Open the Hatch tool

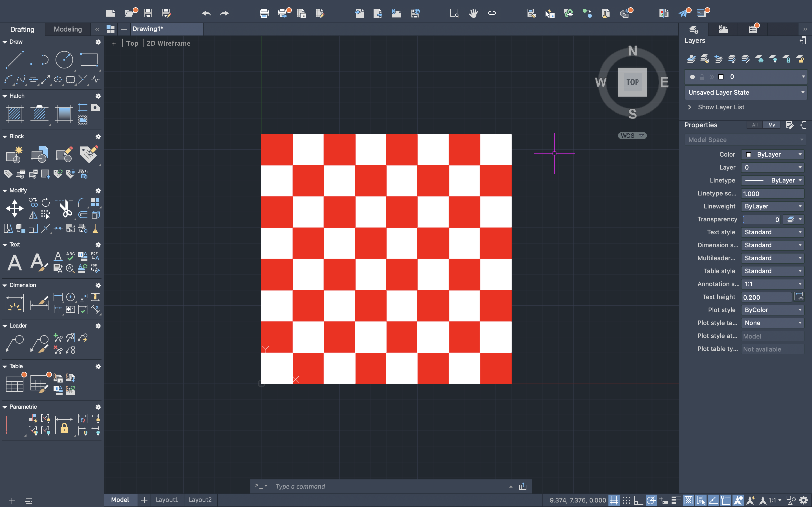coord(14,114)
